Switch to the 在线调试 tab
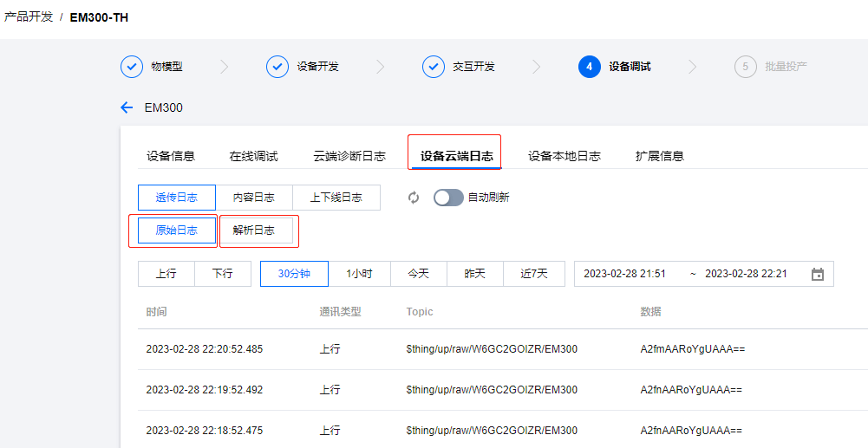868x448 pixels. [x=253, y=156]
